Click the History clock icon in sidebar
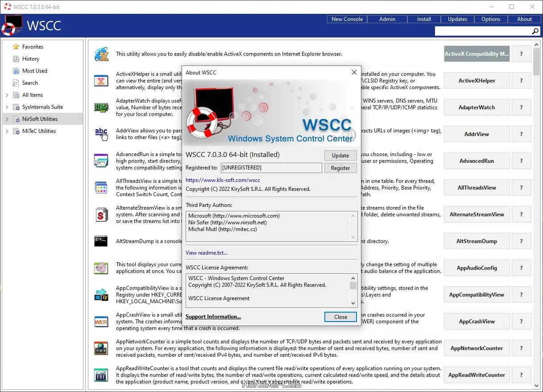Screen dimensions: 543x392 (16, 59)
